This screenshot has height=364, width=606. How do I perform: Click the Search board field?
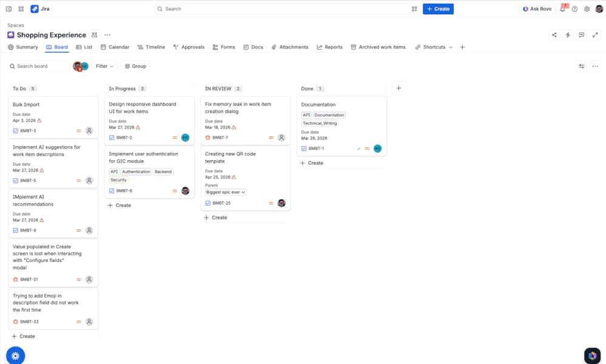pyautogui.click(x=39, y=66)
